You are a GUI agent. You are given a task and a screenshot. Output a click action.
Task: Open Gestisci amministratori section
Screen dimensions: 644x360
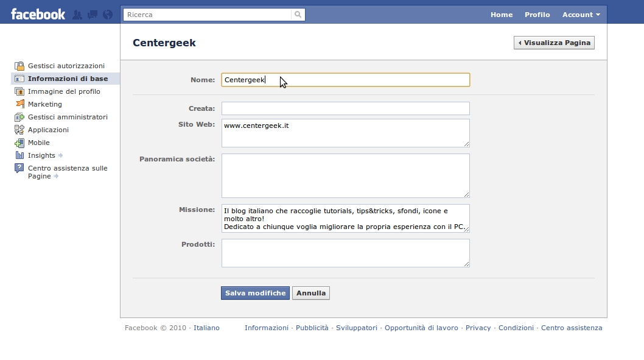68,117
